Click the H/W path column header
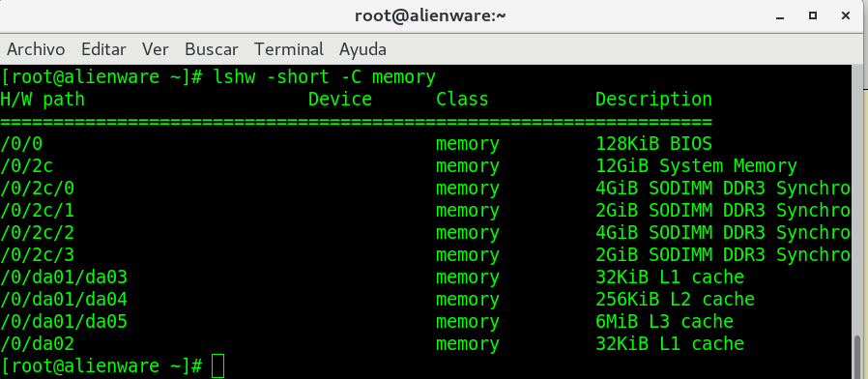This screenshot has width=868, height=379. click(43, 100)
